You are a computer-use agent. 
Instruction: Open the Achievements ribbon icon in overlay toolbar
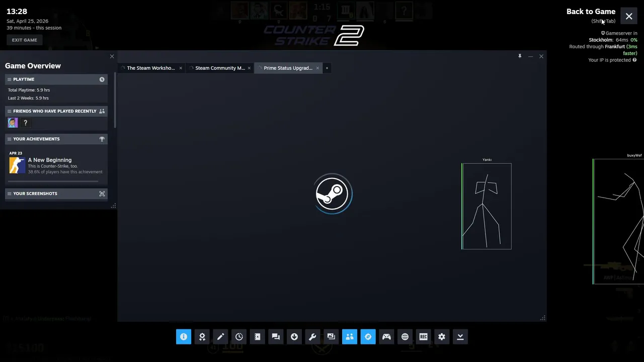202,337
